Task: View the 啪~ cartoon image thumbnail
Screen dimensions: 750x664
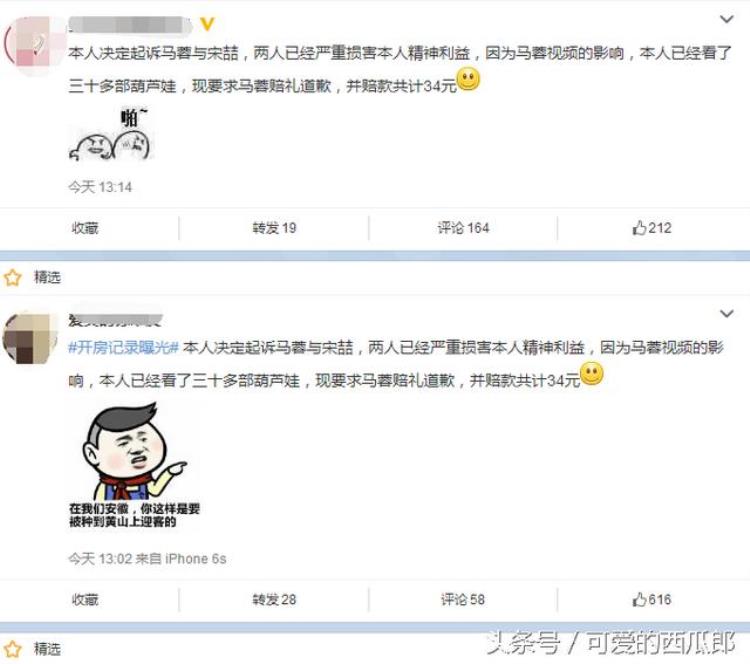Action: coord(111,134)
